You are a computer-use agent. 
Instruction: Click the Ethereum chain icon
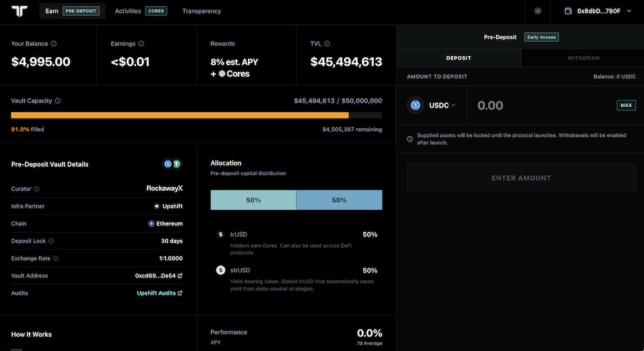pyautogui.click(x=151, y=223)
